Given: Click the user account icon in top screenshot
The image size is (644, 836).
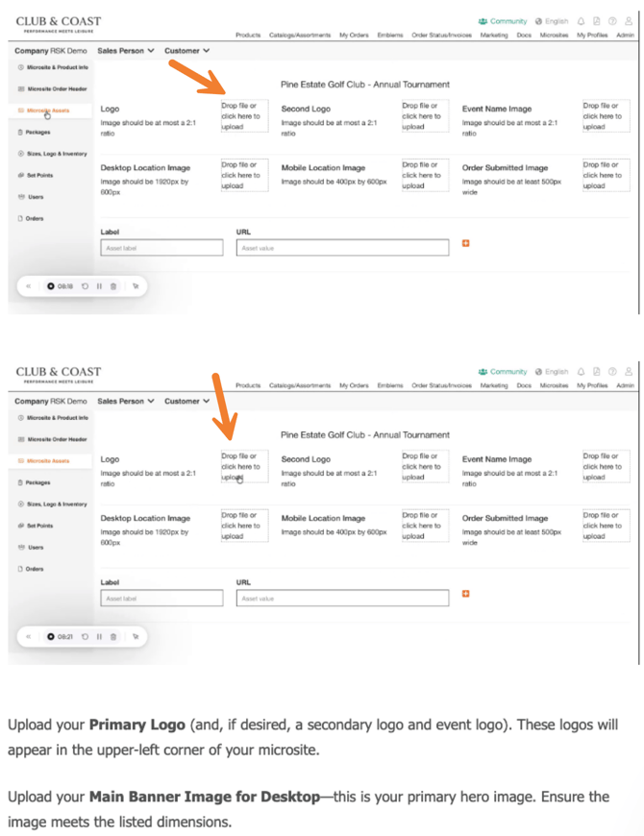Looking at the screenshot, I should click(x=628, y=21).
